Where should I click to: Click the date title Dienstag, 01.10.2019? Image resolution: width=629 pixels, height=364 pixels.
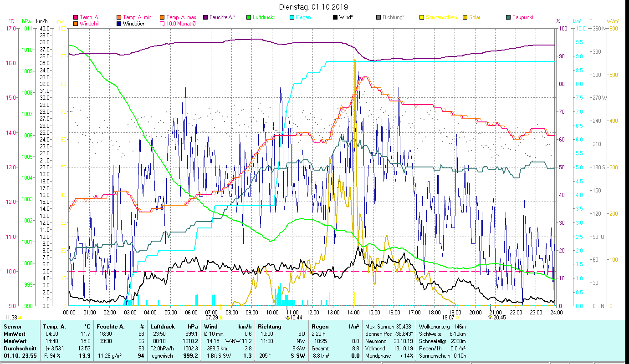click(x=313, y=7)
